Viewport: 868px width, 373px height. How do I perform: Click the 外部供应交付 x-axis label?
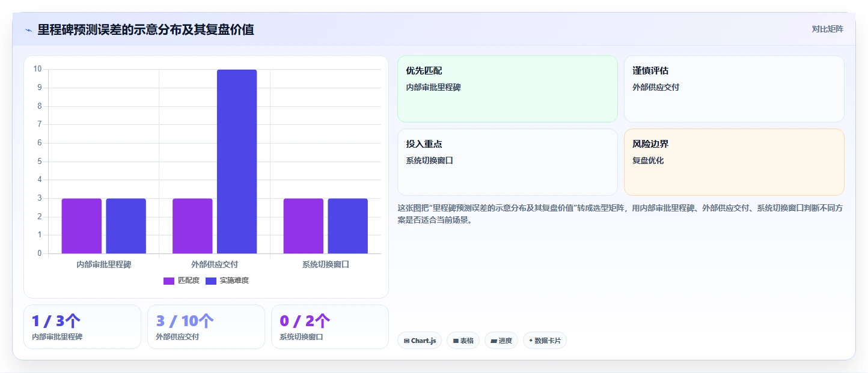click(x=215, y=264)
